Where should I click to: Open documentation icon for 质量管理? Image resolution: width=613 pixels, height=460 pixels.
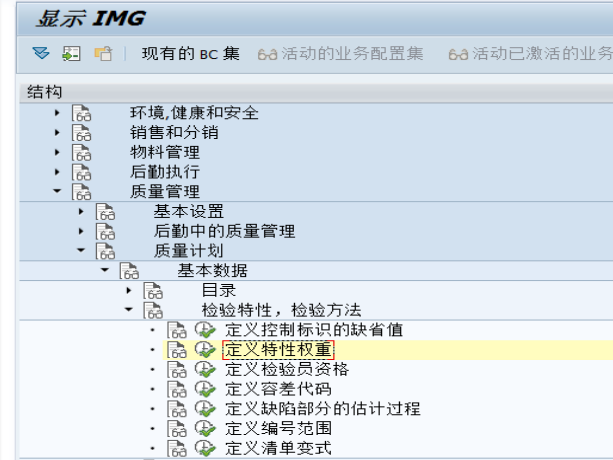click(81, 192)
